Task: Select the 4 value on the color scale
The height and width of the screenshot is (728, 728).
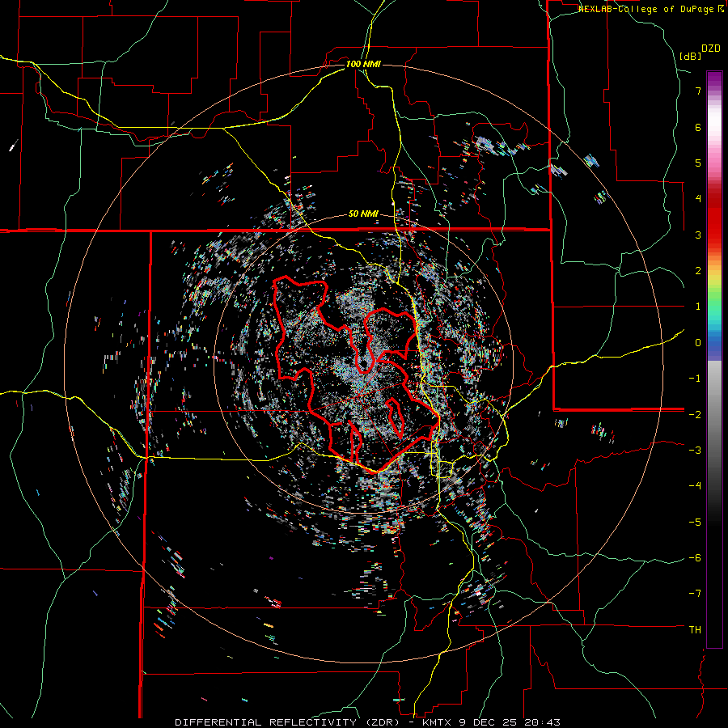Action: point(698,199)
